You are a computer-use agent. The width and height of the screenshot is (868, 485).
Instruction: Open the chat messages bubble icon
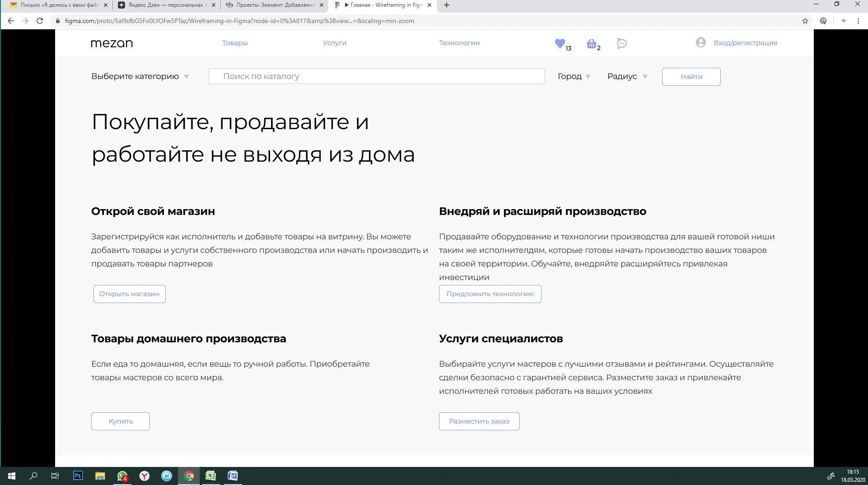[622, 43]
